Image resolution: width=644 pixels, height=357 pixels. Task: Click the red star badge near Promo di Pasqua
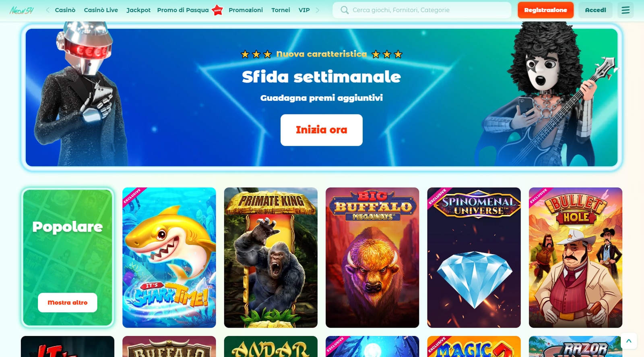click(x=217, y=10)
